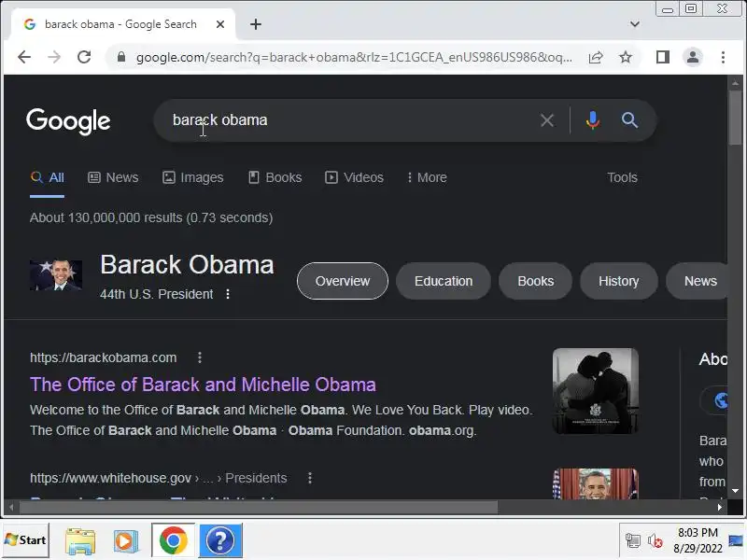Click the horizontal scrollbar right arrow
The width and height of the screenshot is (747, 560).
pyautogui.click(x=720, y=507)
